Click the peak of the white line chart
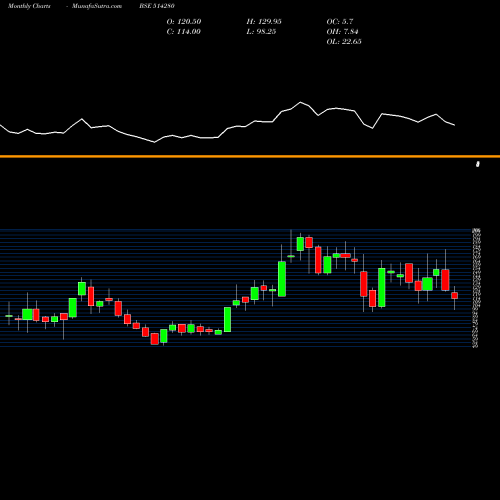The width and height of the screenshot is (500, 500). pos(300,102)
